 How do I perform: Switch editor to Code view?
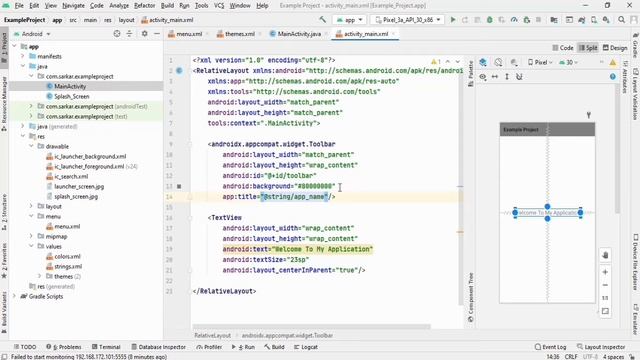pos(563,48)
